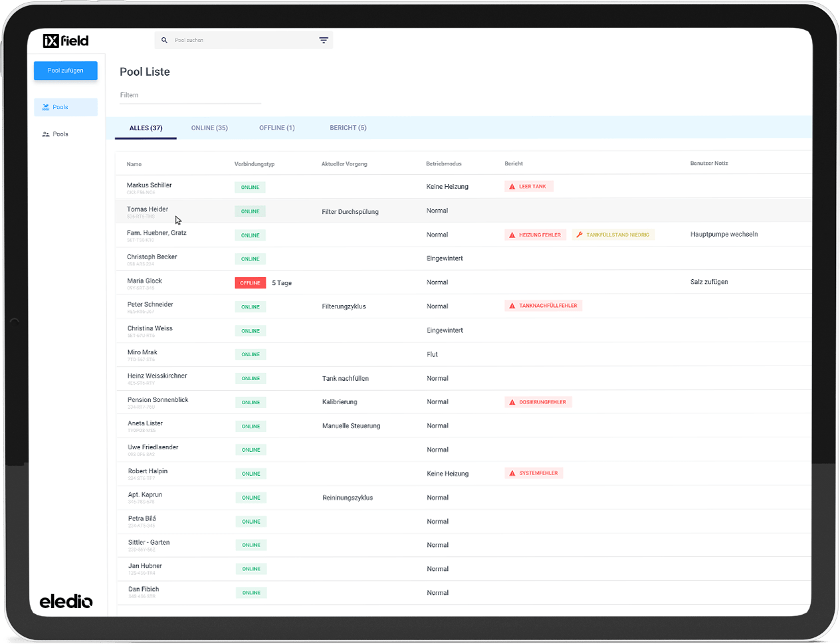Open the BERICHT (5) tab
Image resolution: width=840 pixels, height=644 pixels.
[x=348, y=128]
